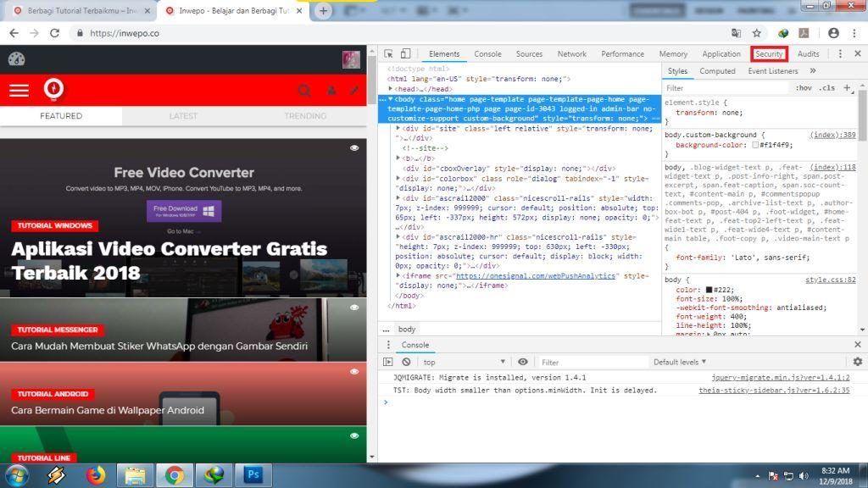Viewport: 868px width, 488px height.
Task: Create live expression with eye icon
Action: click(522, 362)
